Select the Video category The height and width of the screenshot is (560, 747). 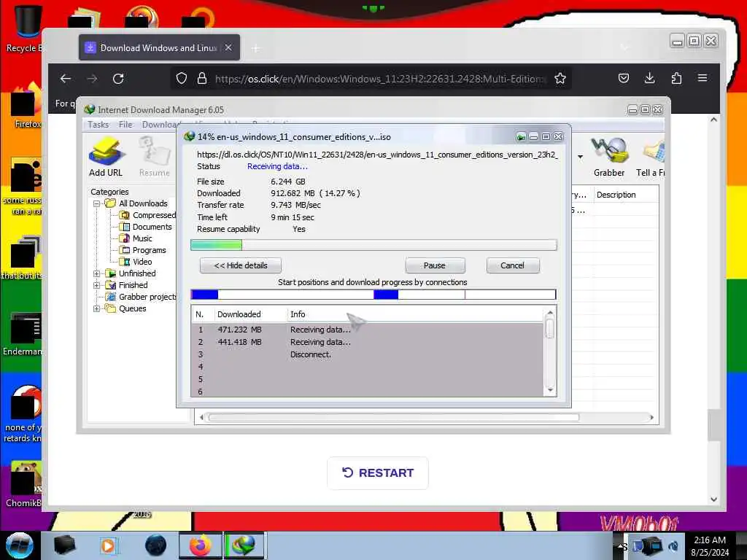[x=136, y=262]
